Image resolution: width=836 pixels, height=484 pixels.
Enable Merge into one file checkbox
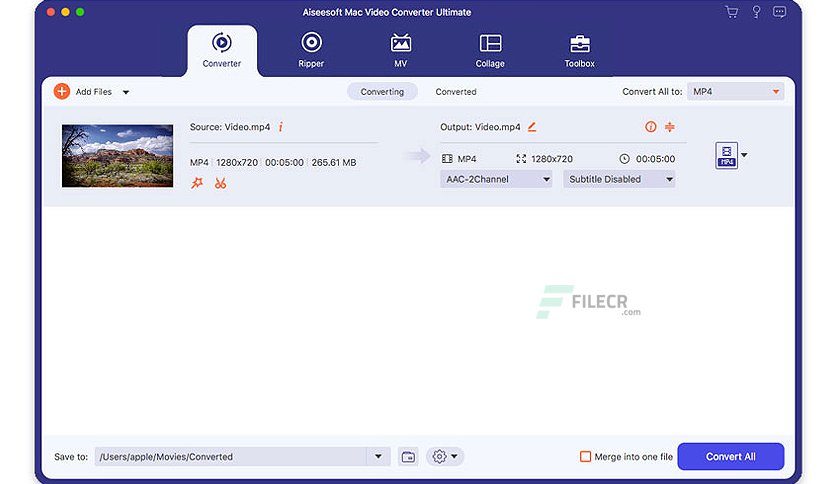585,457
